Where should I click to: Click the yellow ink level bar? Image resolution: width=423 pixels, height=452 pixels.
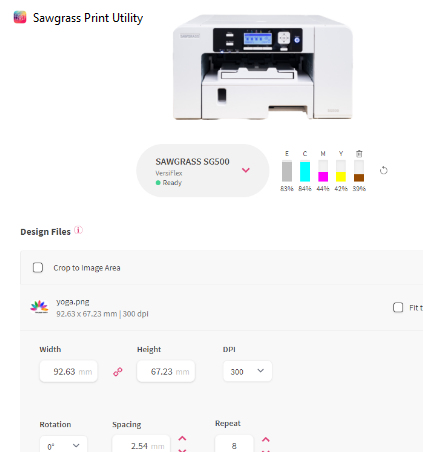341,171
